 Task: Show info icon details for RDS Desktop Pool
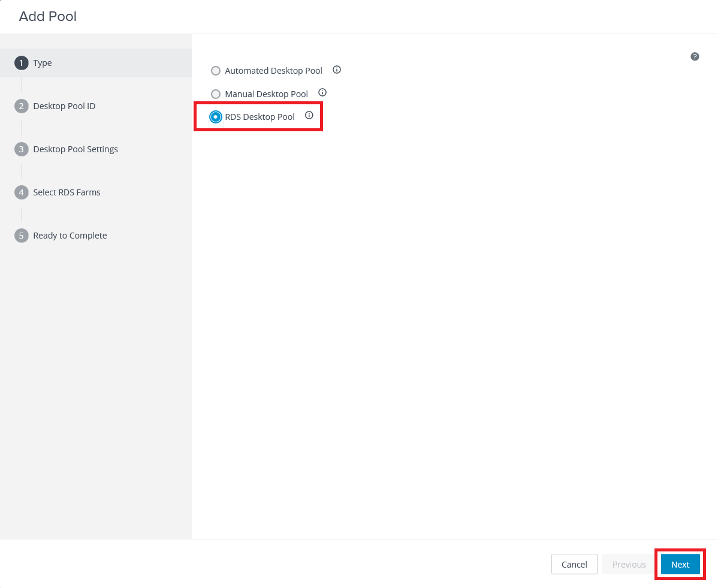point(309,116)
